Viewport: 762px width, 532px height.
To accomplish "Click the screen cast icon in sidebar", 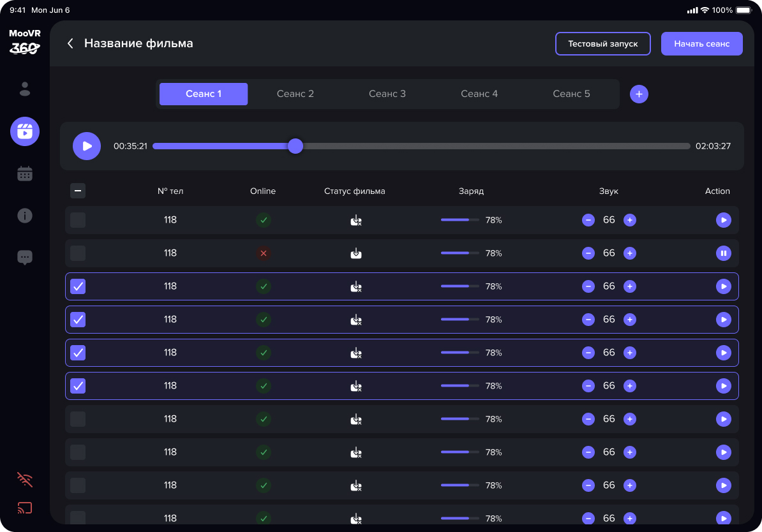I will pyautogui.click(x=25, y=508).
